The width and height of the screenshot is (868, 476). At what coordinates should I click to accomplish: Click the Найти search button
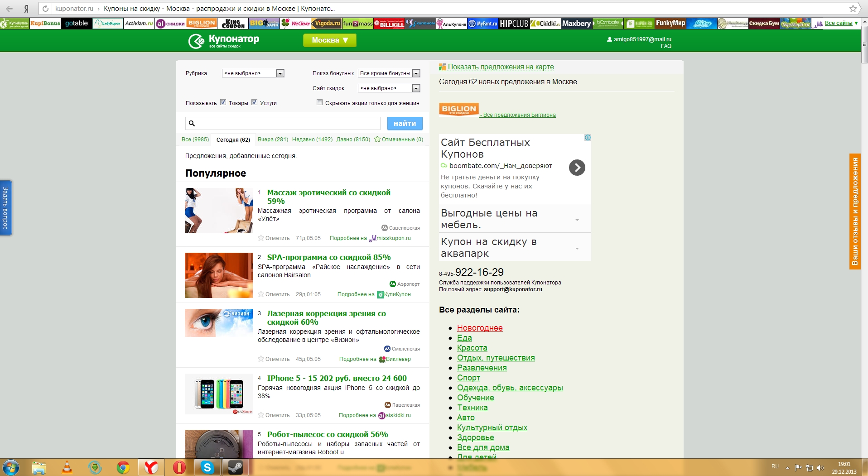click(405, 124)
